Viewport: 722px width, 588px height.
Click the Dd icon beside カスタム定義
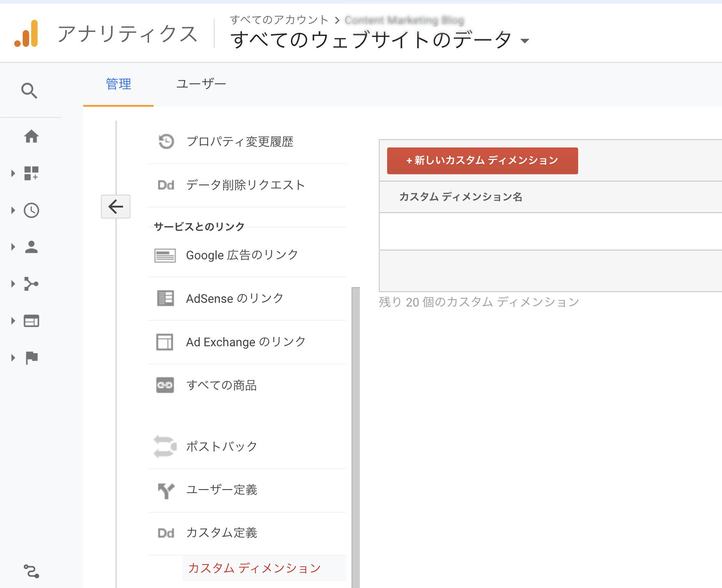[x=166, y=533]
